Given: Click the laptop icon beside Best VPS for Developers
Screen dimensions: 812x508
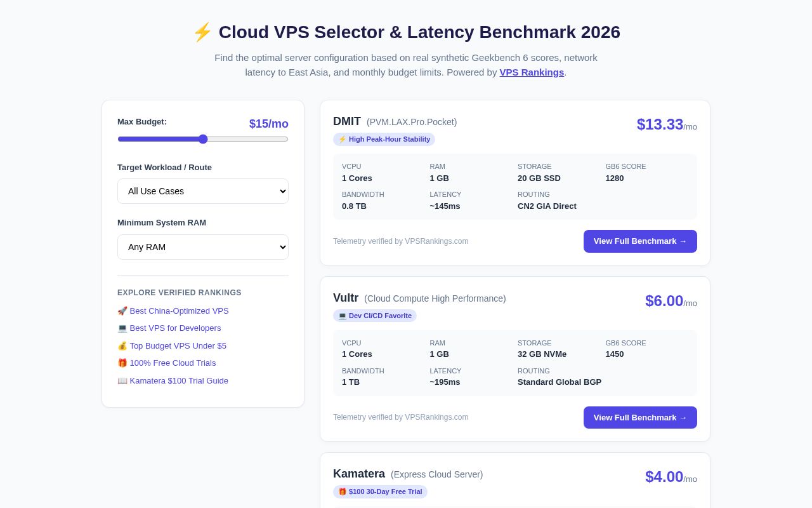Looking at the screenshot, I should pos(122,328).
